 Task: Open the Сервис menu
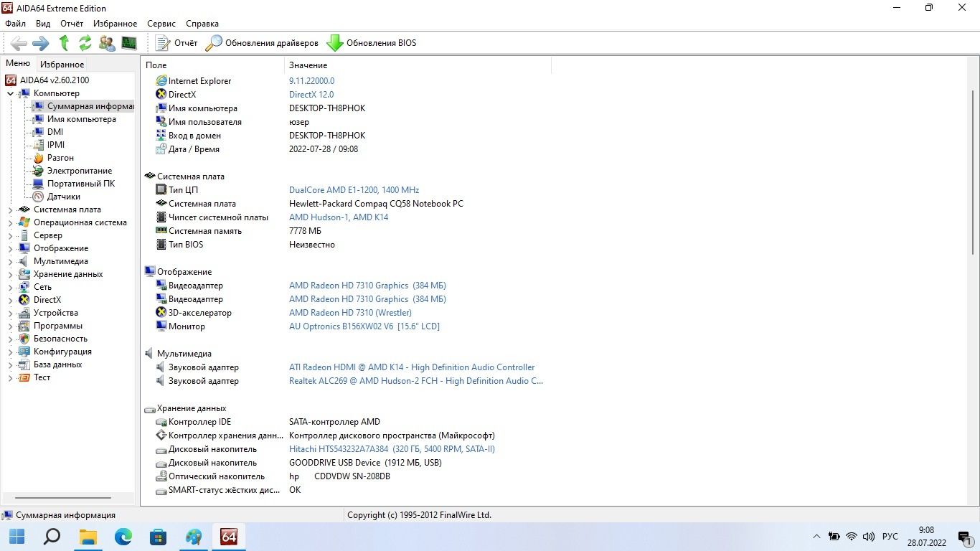tap(161, 24)
